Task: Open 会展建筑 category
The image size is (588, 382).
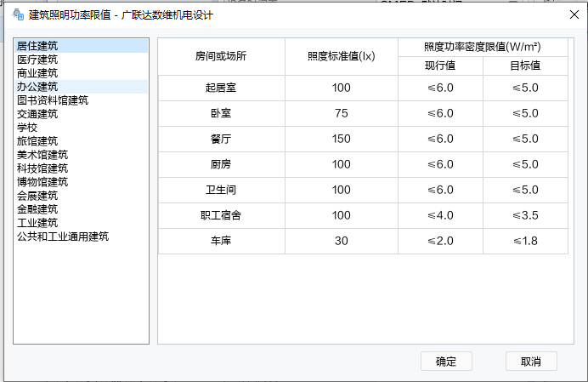Action: (x=81, y=196)
